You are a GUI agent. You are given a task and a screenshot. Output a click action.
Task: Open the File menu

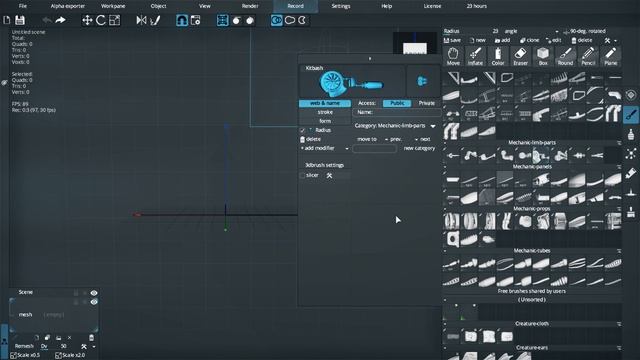click(23, 6)
